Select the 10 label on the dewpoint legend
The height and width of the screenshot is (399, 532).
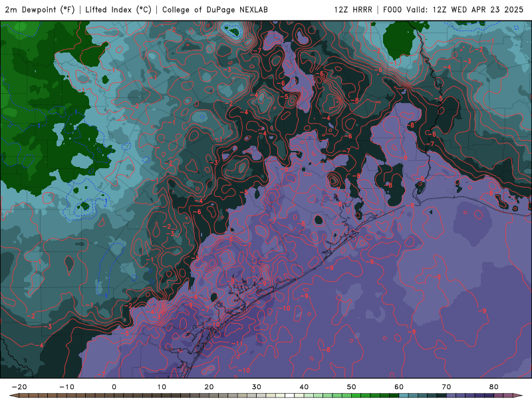click(162, 387)
